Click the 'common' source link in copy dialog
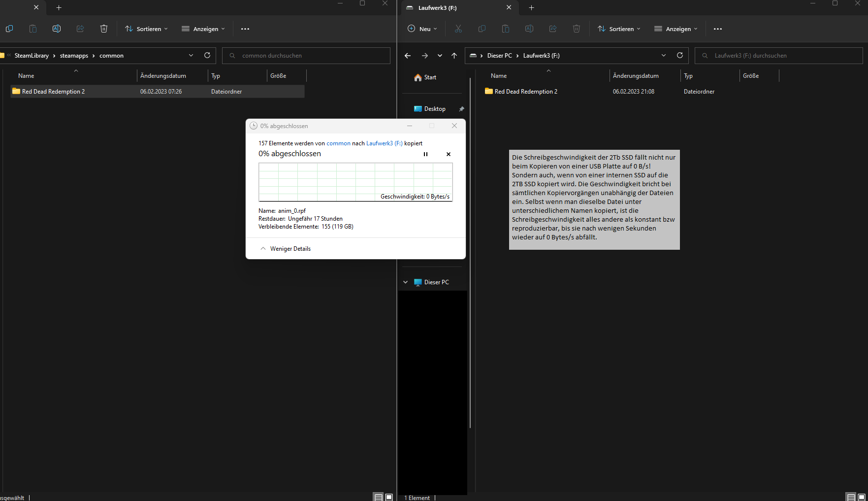Screen dimensions: 868x501 click(339, 143)
